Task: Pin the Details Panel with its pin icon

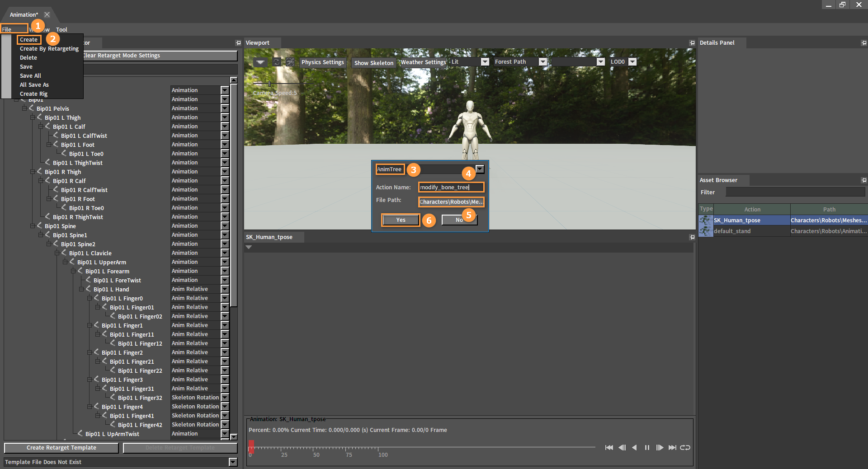Action: tap(864, 43)
